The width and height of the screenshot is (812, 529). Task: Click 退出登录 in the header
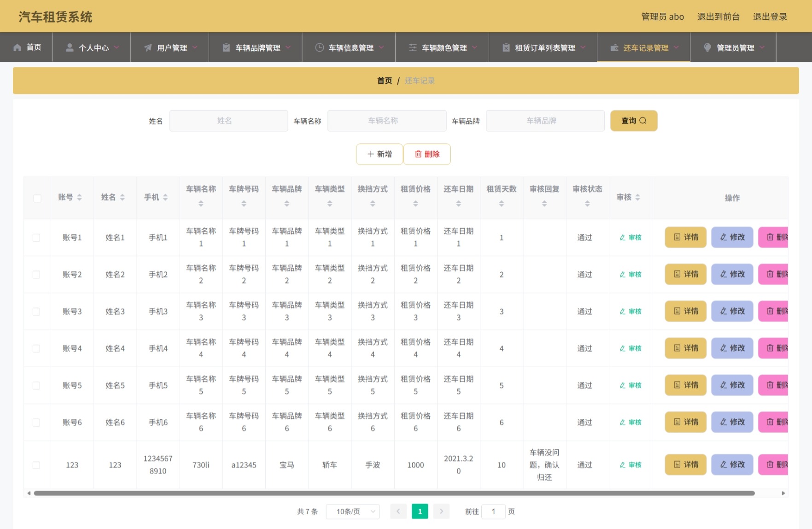(x=770, y=17)
